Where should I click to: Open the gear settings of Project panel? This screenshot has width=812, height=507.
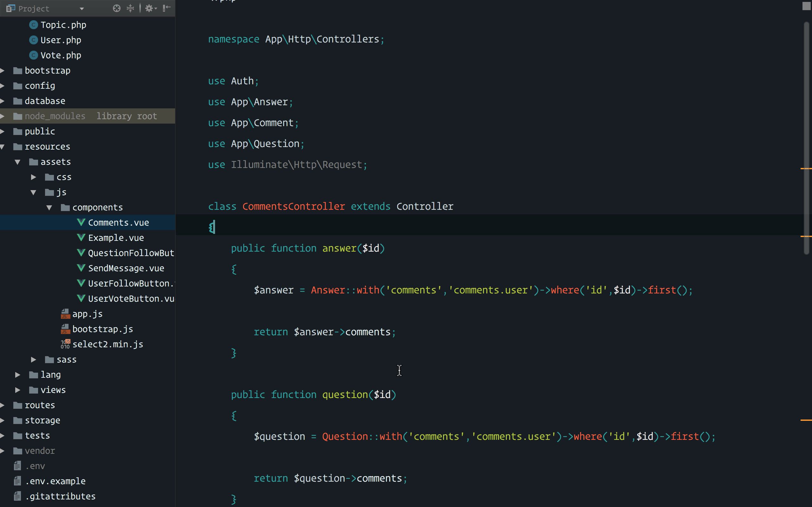click(x=150, y=8)
